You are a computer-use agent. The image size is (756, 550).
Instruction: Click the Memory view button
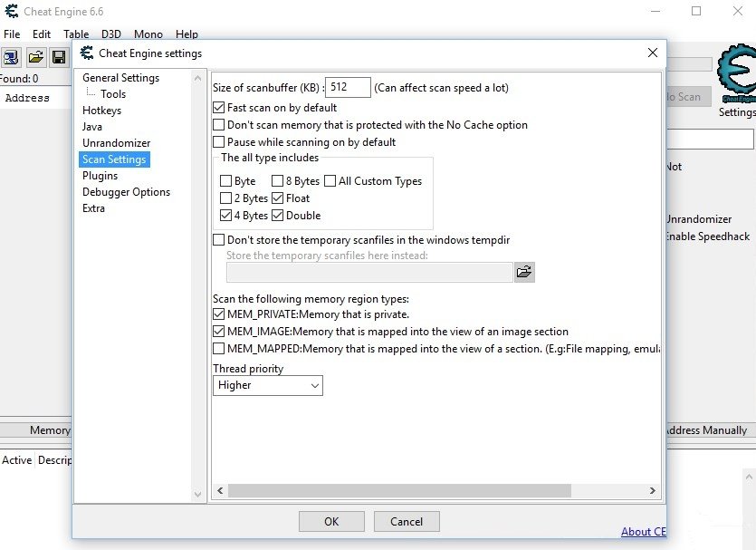[x=35, y=429]
